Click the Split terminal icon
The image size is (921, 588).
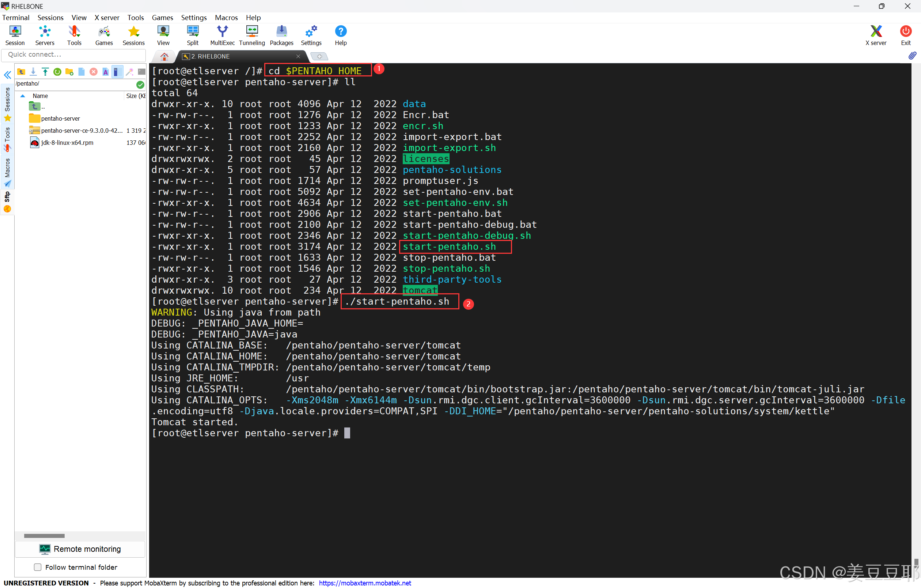click(192, 35)
